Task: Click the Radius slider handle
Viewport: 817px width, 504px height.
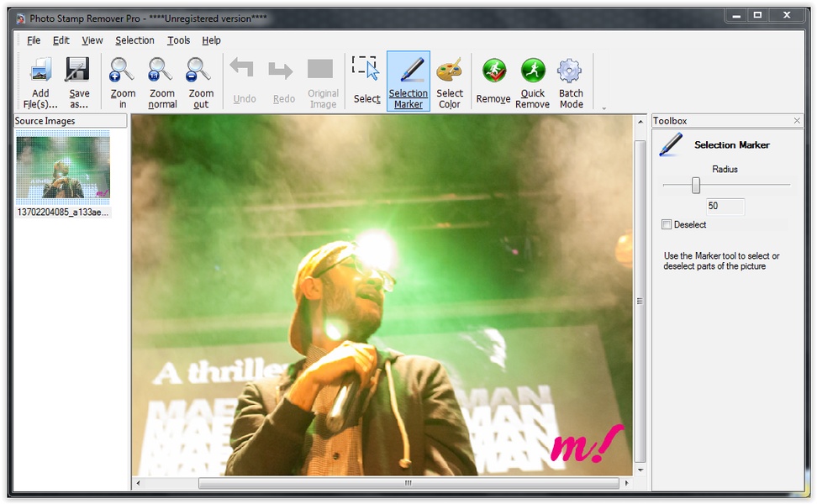Action: click(x=696, y=185)
